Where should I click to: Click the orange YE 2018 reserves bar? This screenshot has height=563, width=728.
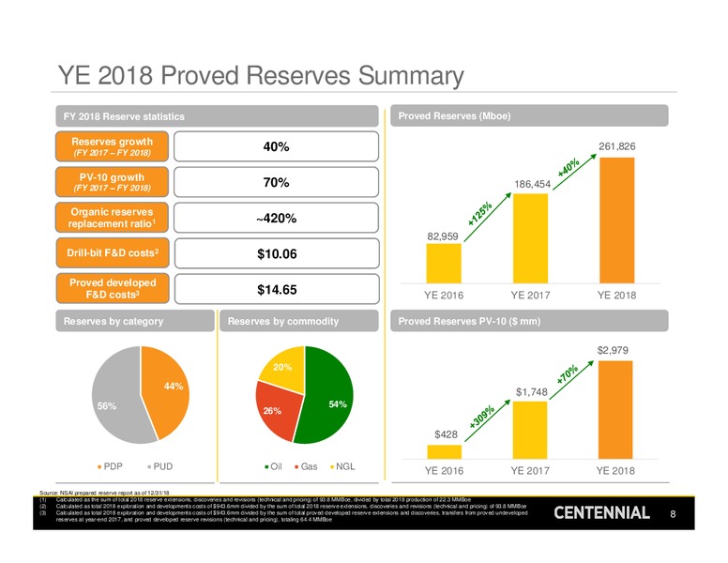(617, 221)
